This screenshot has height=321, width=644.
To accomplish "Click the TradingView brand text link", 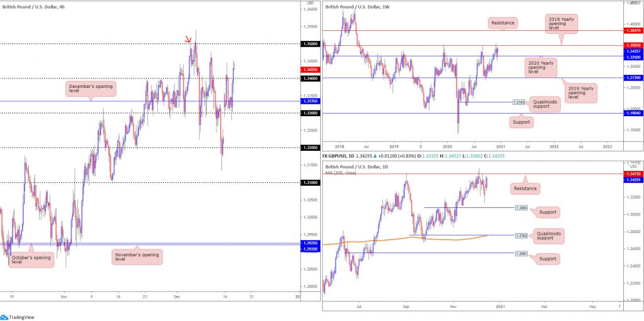I will pyautogui.click(x=22, y=317).
